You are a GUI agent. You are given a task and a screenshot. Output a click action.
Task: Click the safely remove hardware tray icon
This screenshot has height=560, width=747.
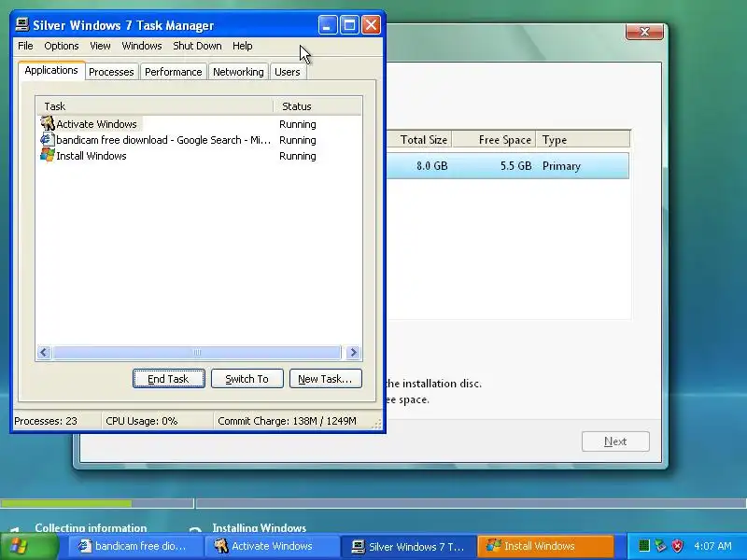(x=660, y=546)
